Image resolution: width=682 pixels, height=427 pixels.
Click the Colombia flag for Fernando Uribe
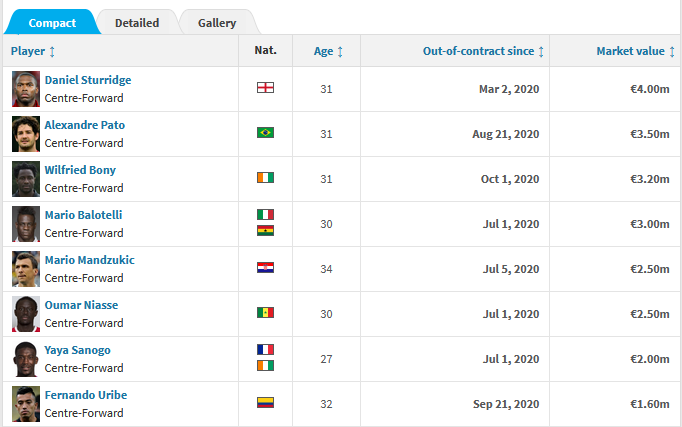[x=265, y=403]
